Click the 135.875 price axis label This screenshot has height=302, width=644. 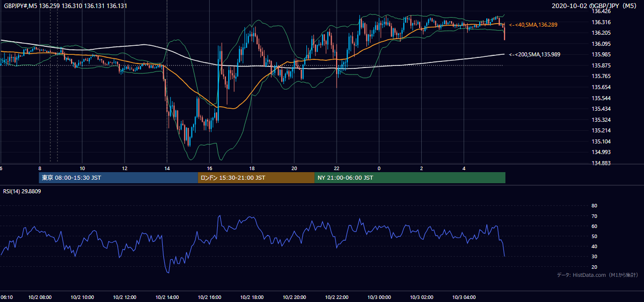(601, 65)
